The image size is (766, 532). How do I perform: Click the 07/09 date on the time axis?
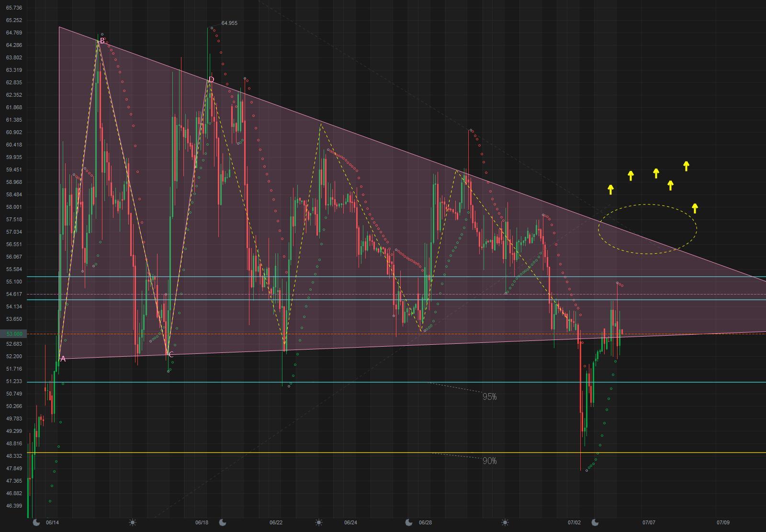723,522
